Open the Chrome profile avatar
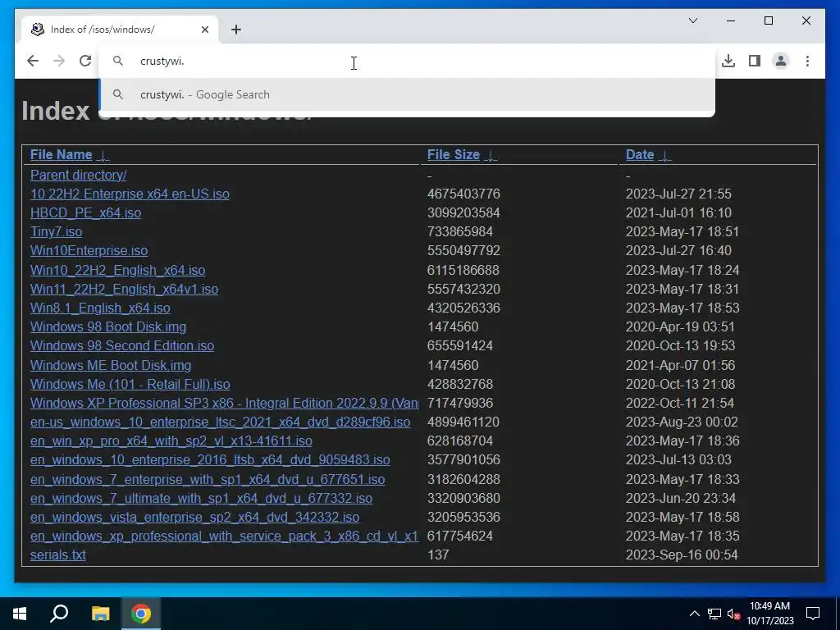The width and height of the screenshot is (840, 630). click(x=781, y=61)
